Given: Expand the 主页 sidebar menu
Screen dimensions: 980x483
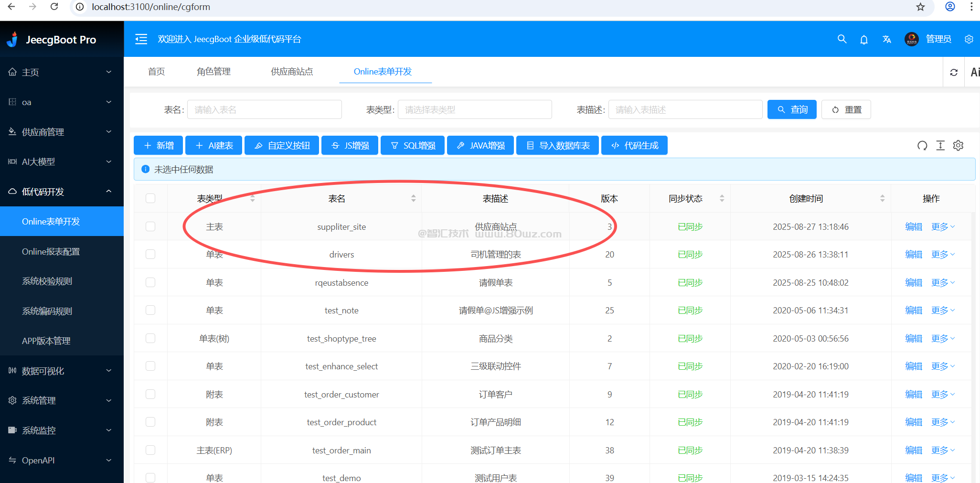Looking at the screenshot, I should (x=62, y=72).
